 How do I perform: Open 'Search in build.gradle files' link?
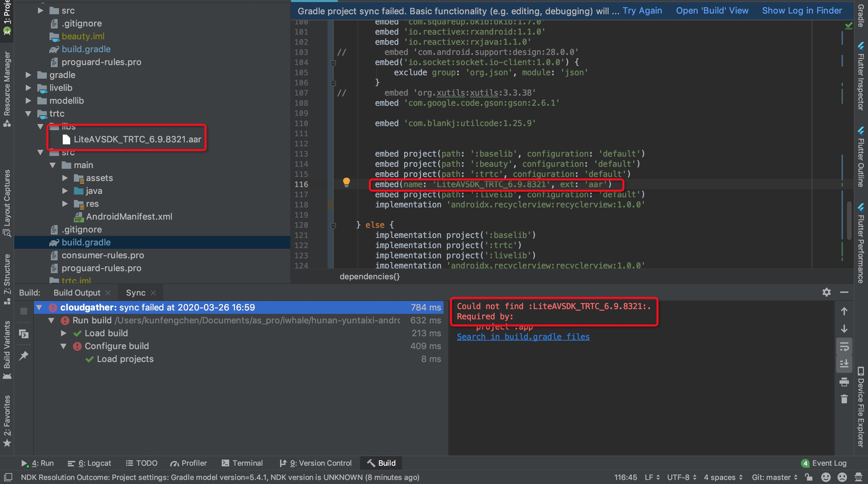(523, 337)
